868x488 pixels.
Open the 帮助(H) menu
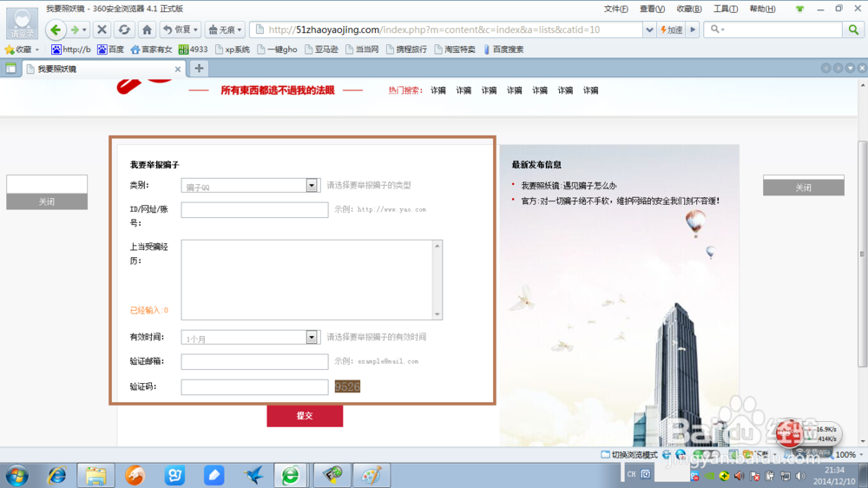(x=762, y=9)
